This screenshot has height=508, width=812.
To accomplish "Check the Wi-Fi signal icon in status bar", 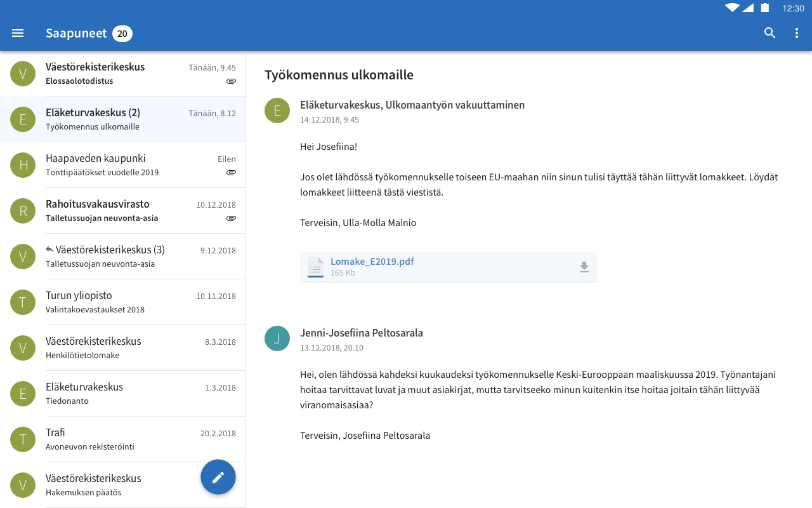I will pos(733,8).
